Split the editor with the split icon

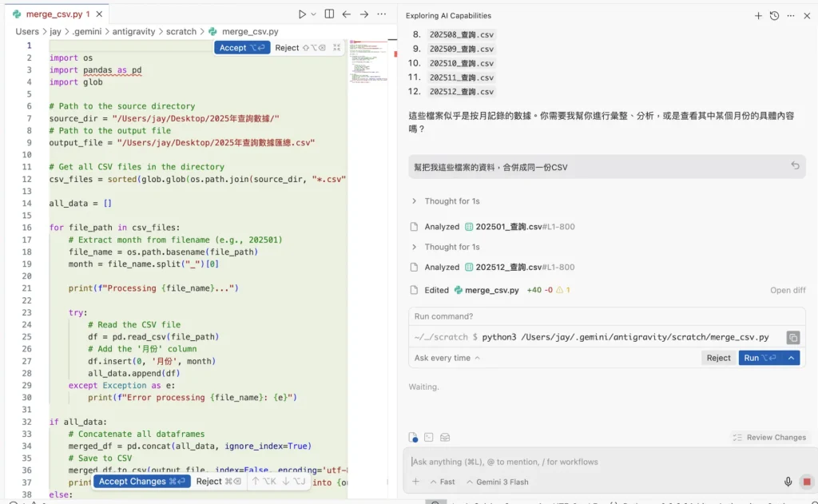point(329,14)
